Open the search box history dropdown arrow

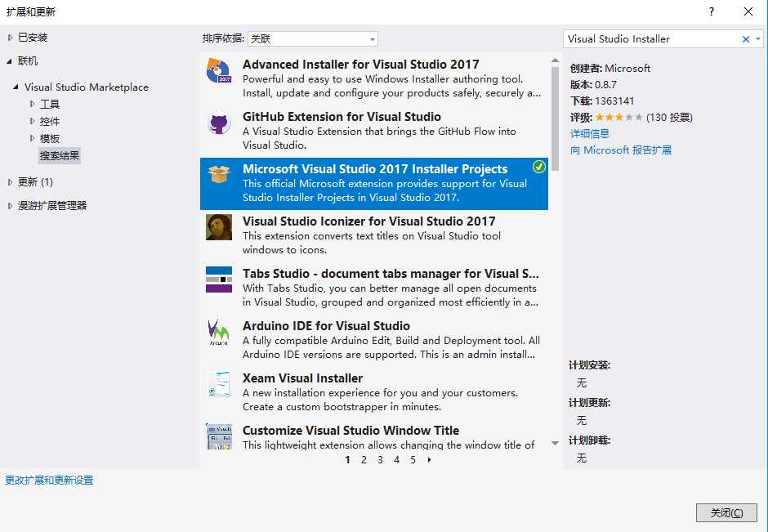coord(757,39)
